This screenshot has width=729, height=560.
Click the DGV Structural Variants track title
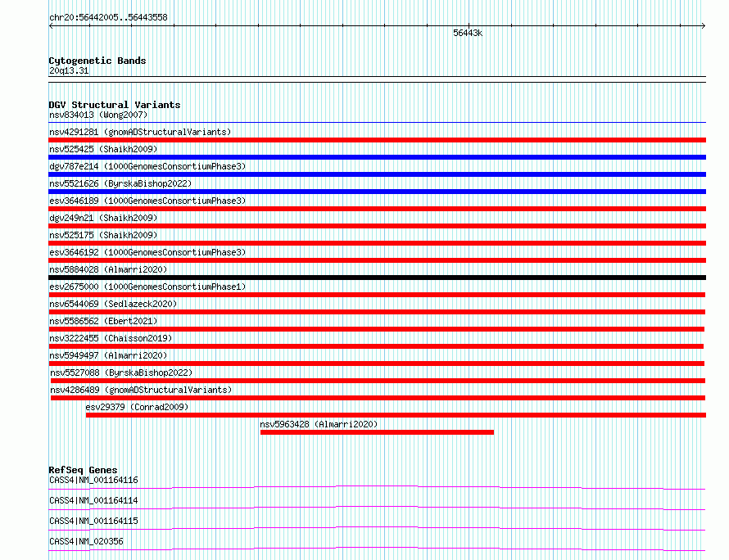click(115, 105)
